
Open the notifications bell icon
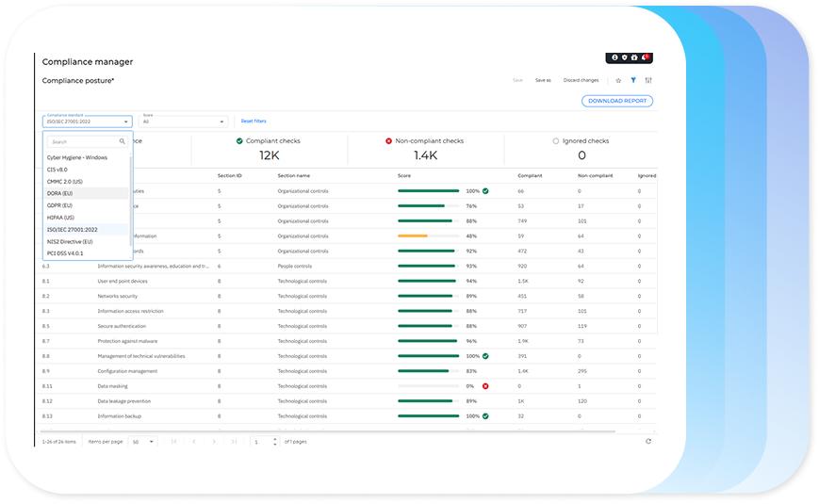pyautogui.click(x=646, y=57)
